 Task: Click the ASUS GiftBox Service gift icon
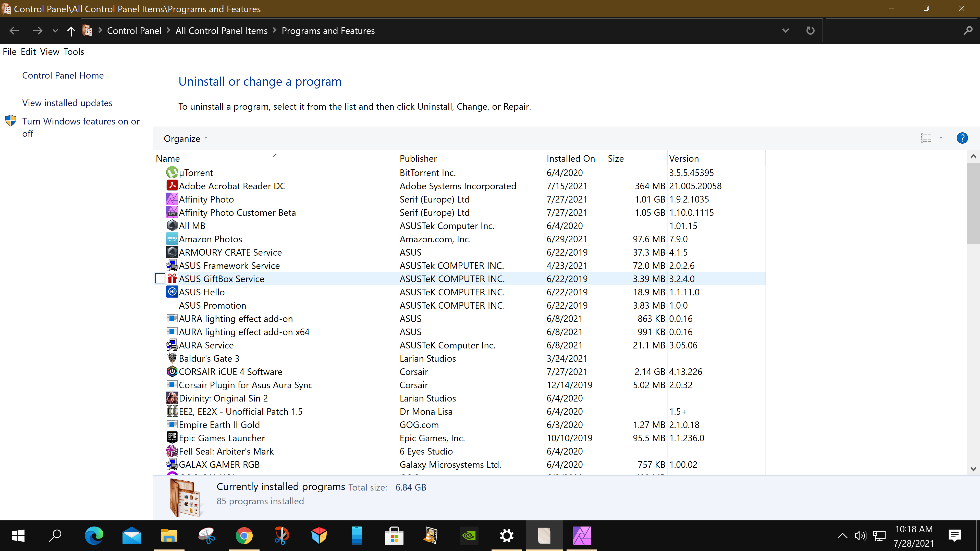[172, 278]
